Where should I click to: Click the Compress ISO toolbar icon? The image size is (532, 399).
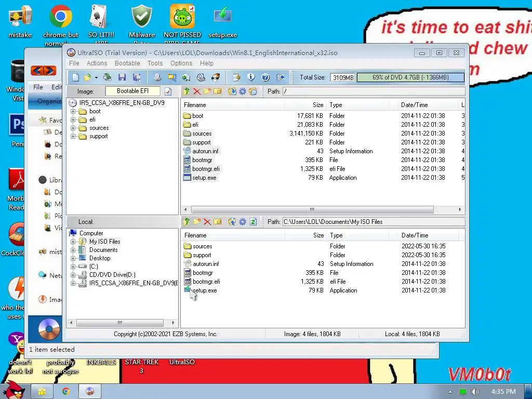[x=172, y=77]
